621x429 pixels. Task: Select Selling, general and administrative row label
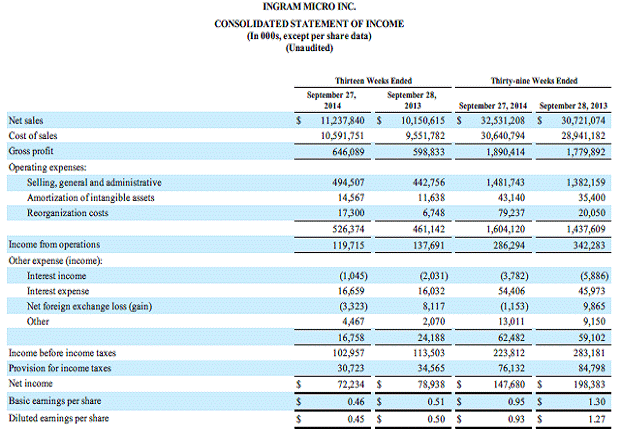[x=93, y=183]
